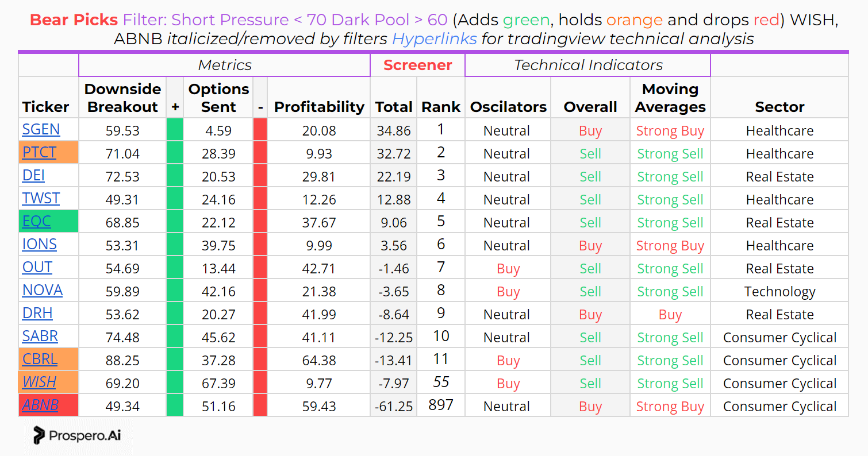Click ABNB total value -61.25

[394, 406]
